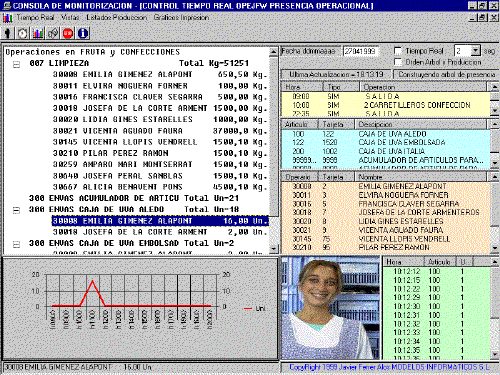Click the red stop sign icon
Viewport: 500px width, 375px height.
tap(68, 33)
